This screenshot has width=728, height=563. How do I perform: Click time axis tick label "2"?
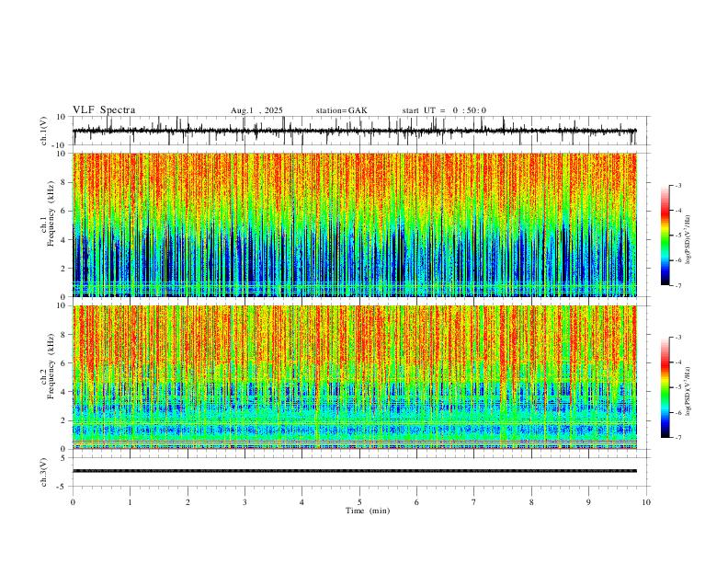coord(188,502)
